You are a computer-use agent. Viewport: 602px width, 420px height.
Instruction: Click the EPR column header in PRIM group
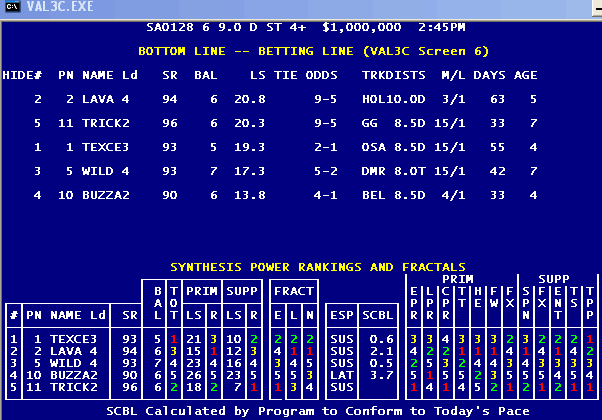pos(413,303)
